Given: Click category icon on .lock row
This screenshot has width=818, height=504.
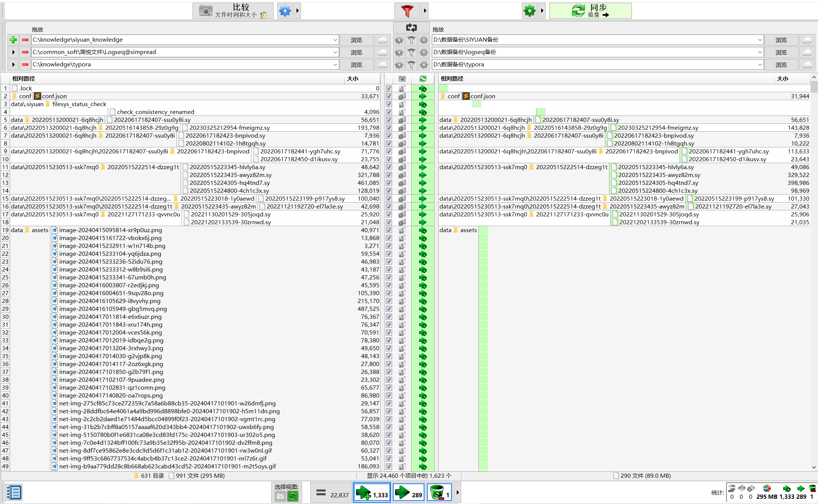Looking at the screenshot, I should click(402, 88).
